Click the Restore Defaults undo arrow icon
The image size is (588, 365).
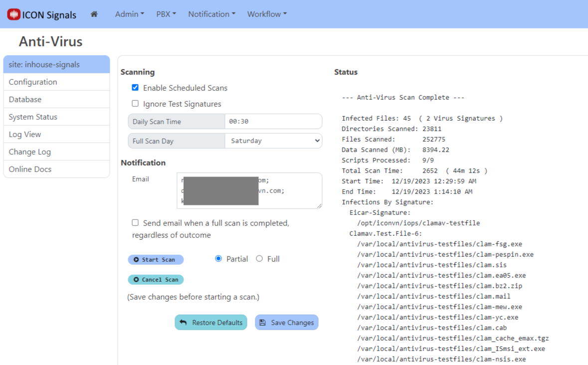183,323
